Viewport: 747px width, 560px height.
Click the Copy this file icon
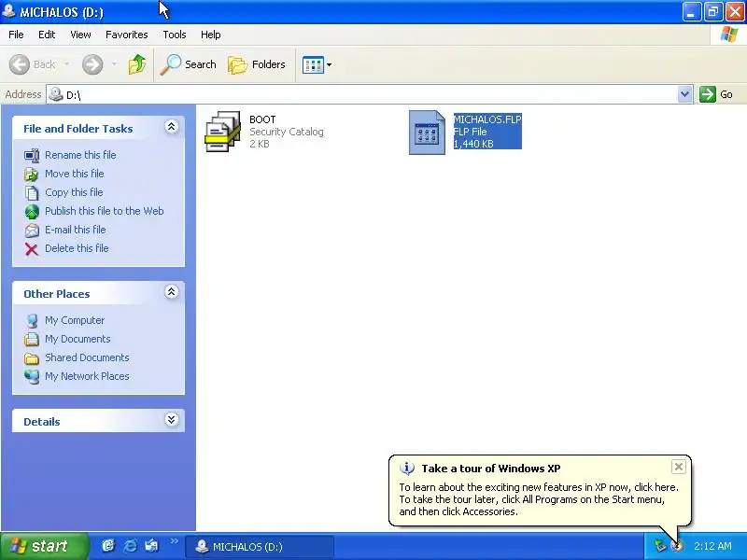(32, 193)
